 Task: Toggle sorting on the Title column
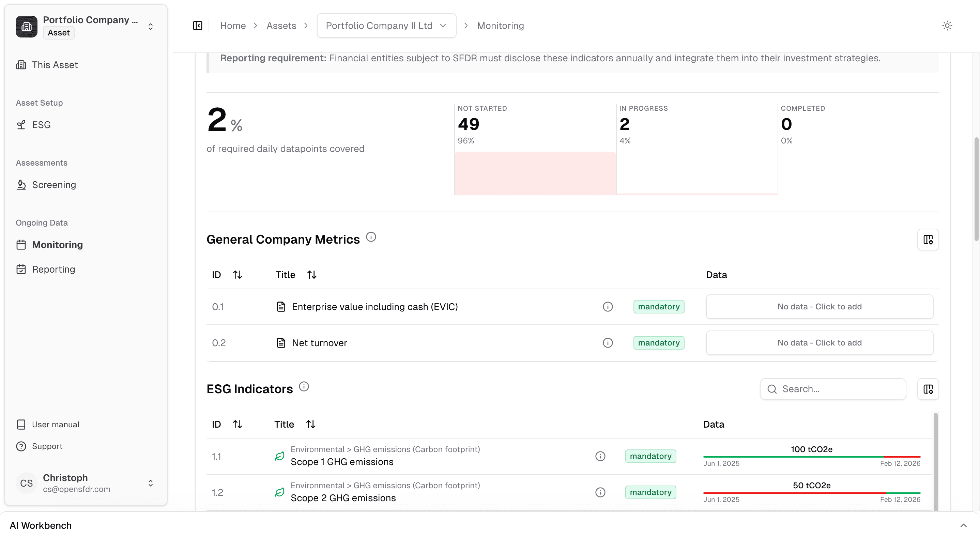[x=311, y=275]
